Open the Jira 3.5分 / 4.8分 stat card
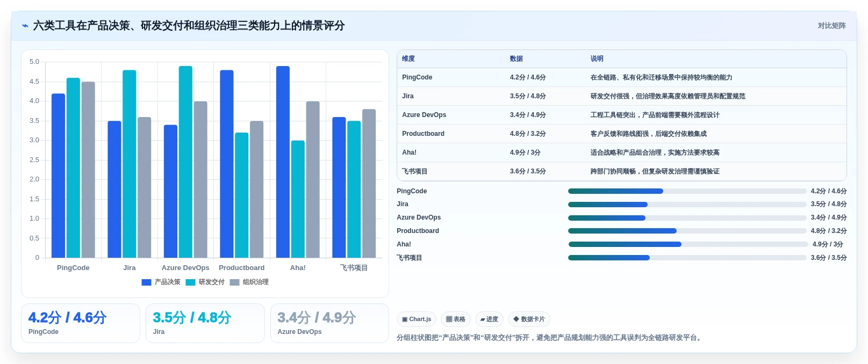The width and height of the screenshot is (868, 364). point(205,324)
